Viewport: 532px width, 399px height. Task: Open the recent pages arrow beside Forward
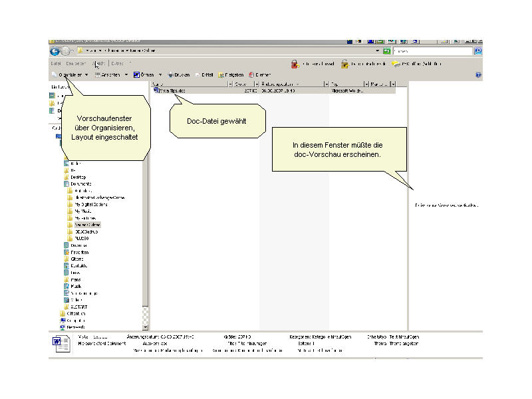pos(72,51)
